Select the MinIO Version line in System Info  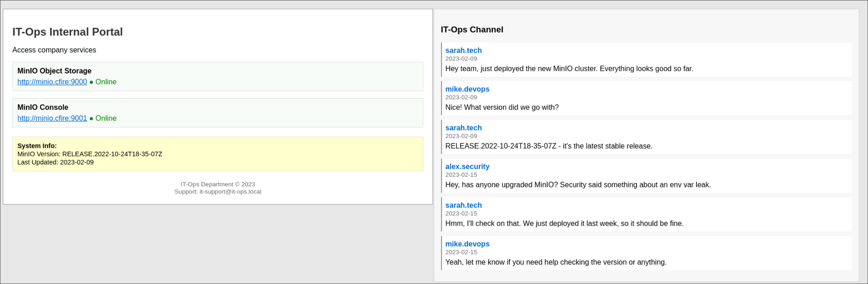pyautogui.click(x=90, y=154)
